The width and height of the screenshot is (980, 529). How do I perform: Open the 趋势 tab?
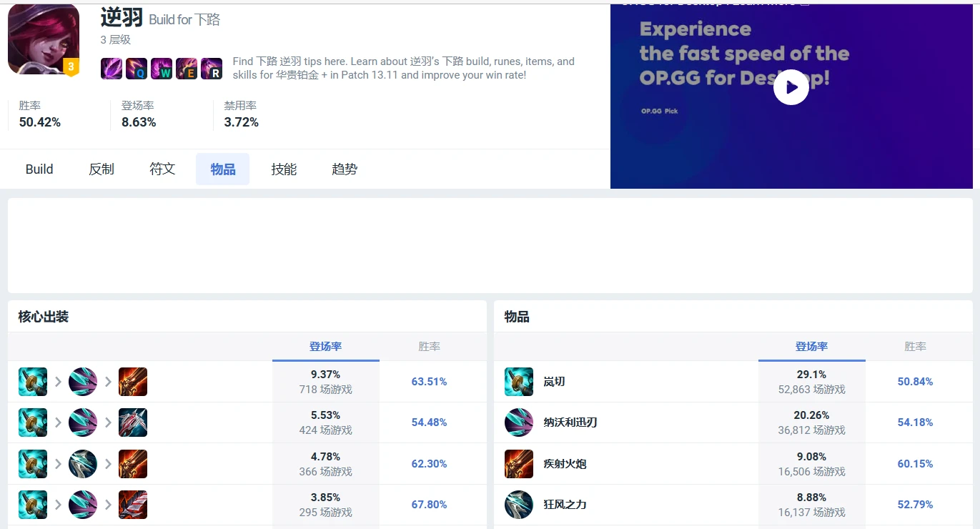[x=345, y=169]
